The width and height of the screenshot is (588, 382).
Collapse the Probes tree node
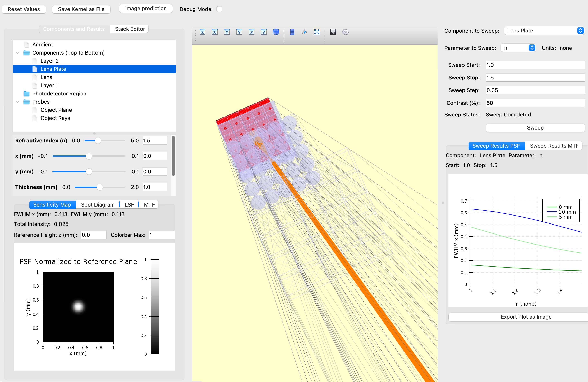(17, 102)
